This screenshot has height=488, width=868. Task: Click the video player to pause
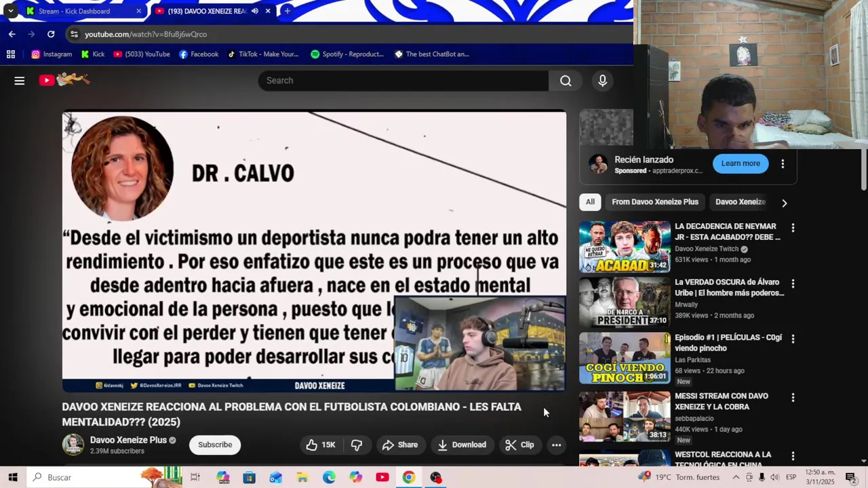314,251
